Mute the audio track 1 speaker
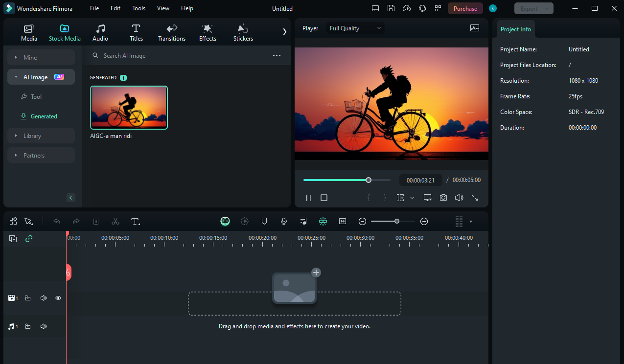The image size is (624, 364). click(43, 326)
